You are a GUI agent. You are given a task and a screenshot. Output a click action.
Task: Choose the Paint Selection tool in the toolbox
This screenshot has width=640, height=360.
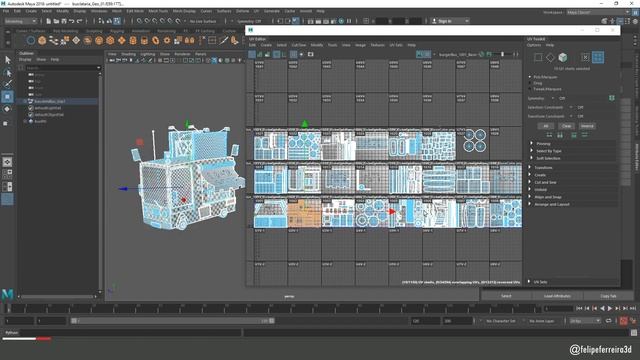[7, 84]
